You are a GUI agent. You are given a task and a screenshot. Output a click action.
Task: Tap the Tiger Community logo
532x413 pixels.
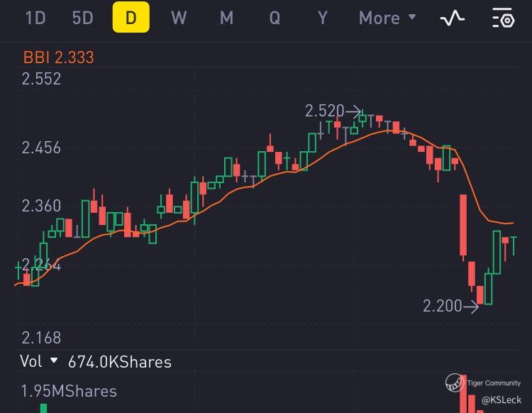(x=455, y=383)
